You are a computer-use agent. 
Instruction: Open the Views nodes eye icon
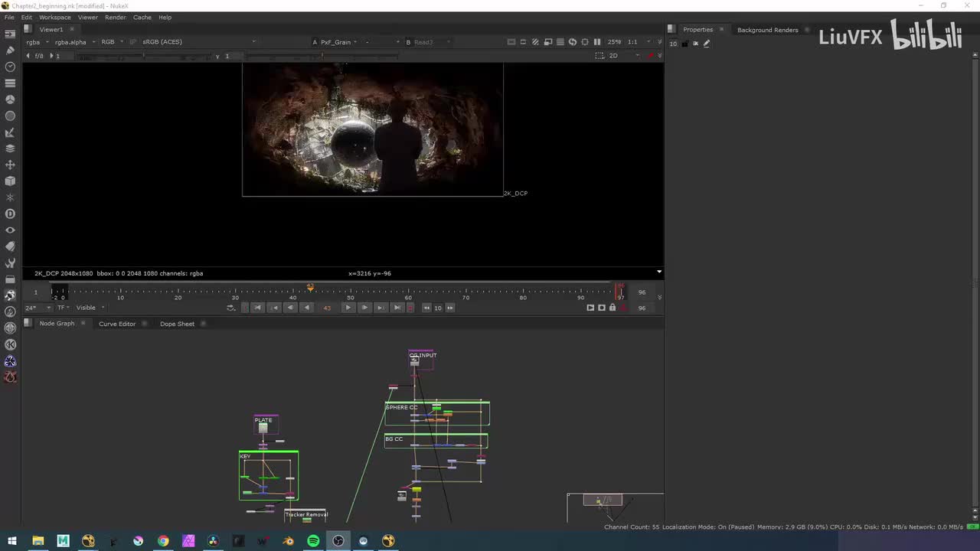tap(10, 230)
